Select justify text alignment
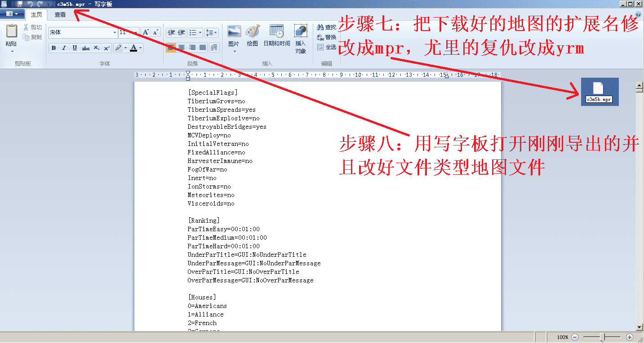The width and height of the screenshot is (644, 343). click(202, 48)
